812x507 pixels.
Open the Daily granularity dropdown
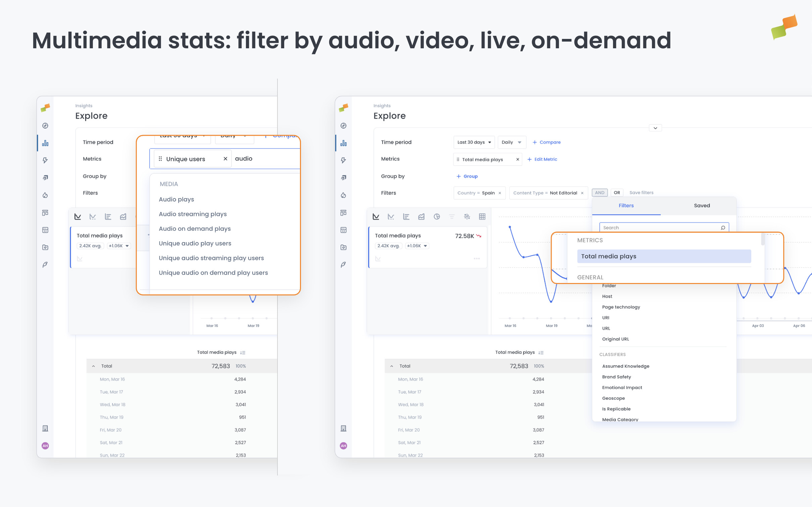511,142
